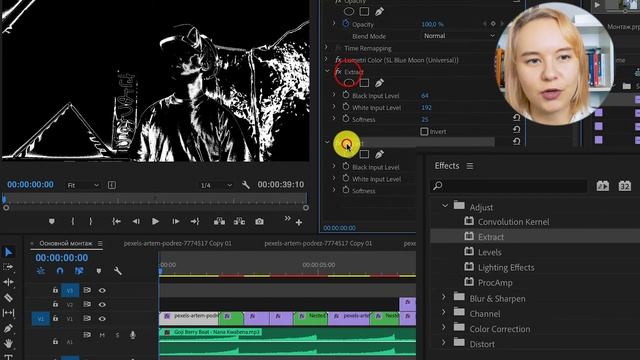Image resolution: width=640 pixels, height=360 pixels.
Task: Open the button editor plus icon
Action: click(299, 222)
